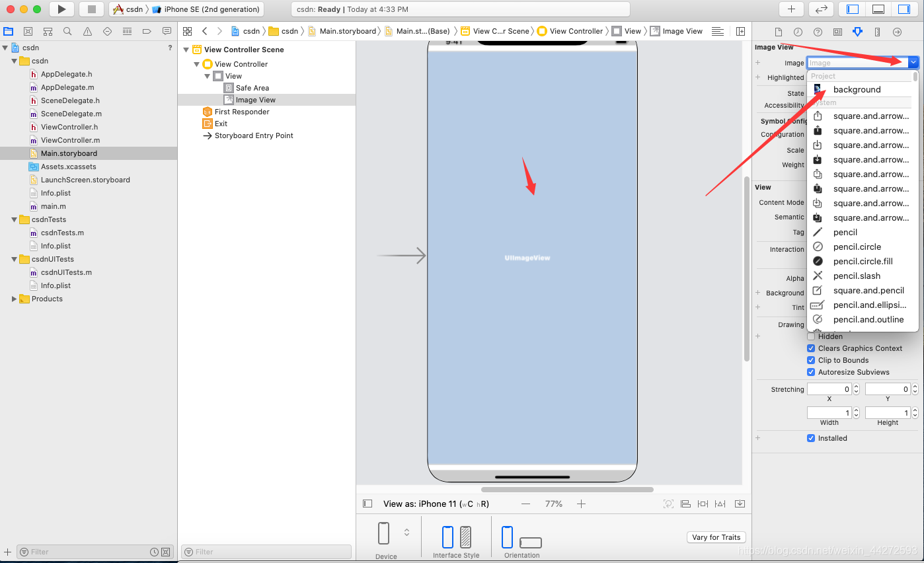Viewport: 924px width, 563px height.
Task: Enable the Hidden checkbox
Action: tap(811, 336)
